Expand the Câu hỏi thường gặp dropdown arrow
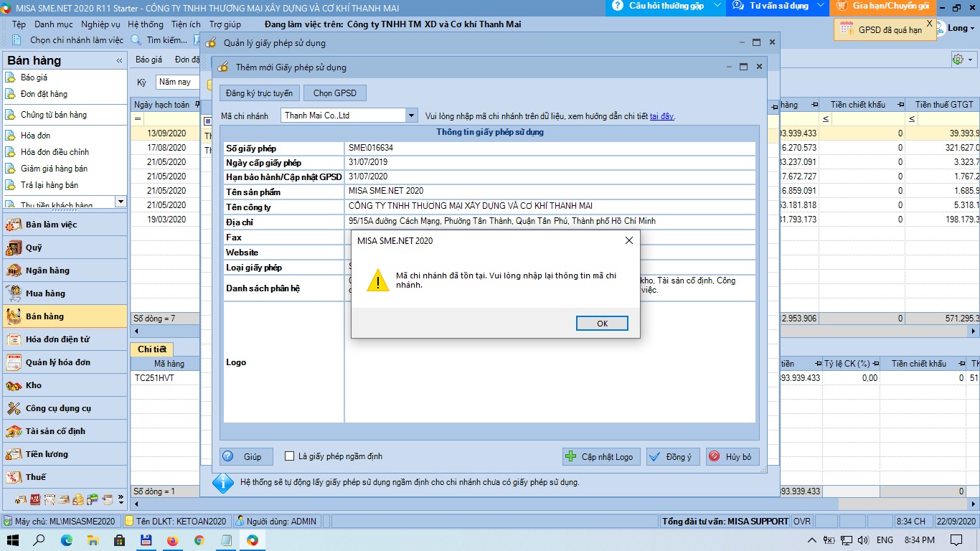The width and height of the screenshot is (980, 551). click(719, 6)
